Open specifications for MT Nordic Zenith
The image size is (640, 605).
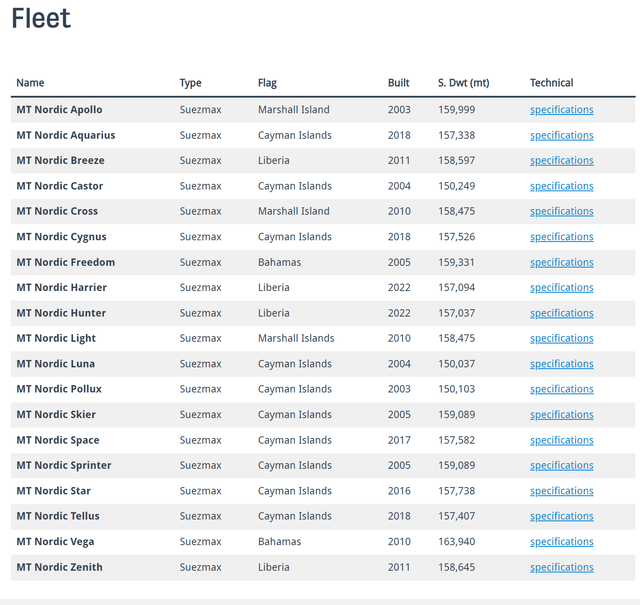[x=562, y=567]
